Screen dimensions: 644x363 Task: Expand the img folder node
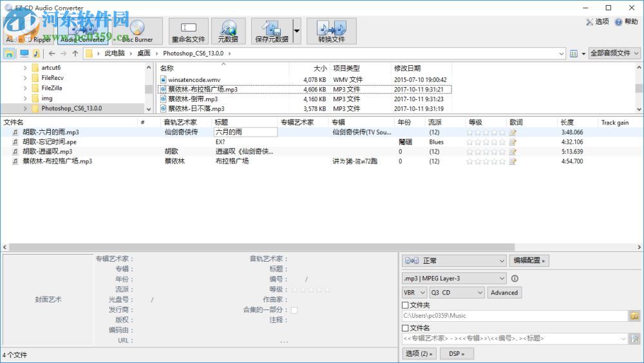pos(25,98)
